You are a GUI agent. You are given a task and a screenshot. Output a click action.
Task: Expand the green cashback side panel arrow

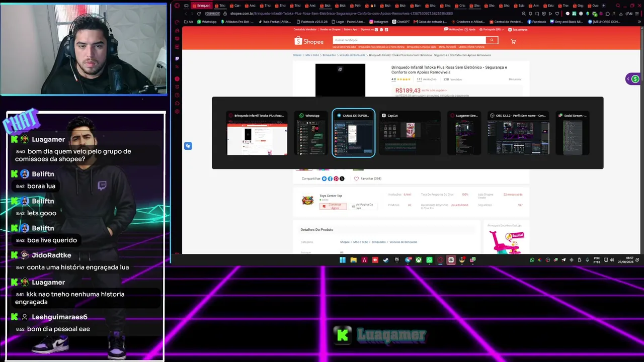point(628,79)
